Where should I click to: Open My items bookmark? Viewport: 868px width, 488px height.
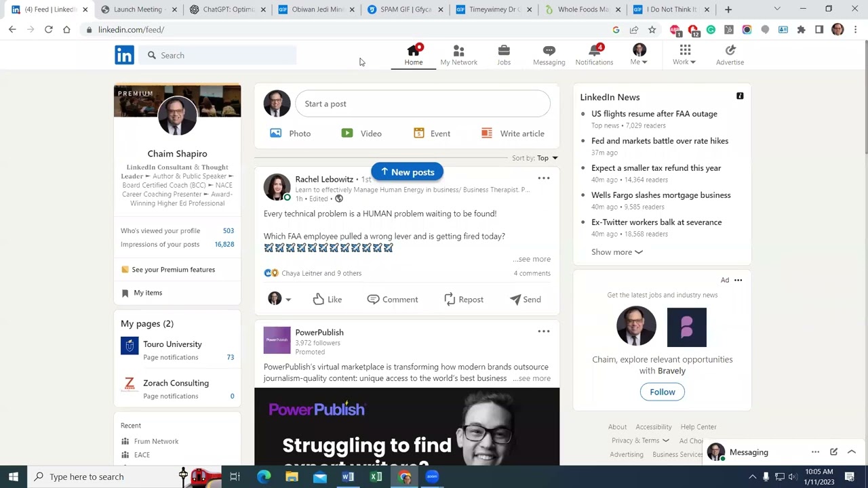pyautogui.click(x=142, y=293)
